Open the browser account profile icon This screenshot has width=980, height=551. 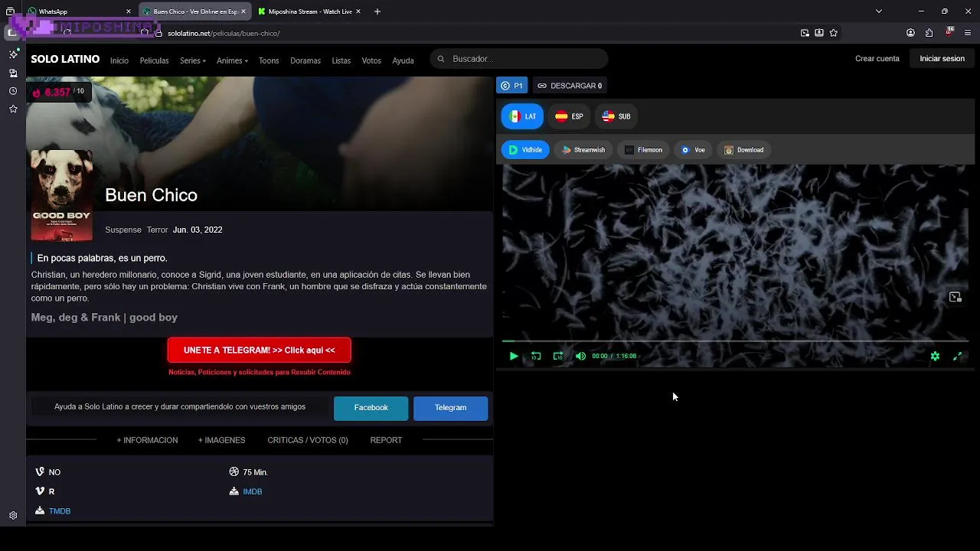[x=910, y=33]
